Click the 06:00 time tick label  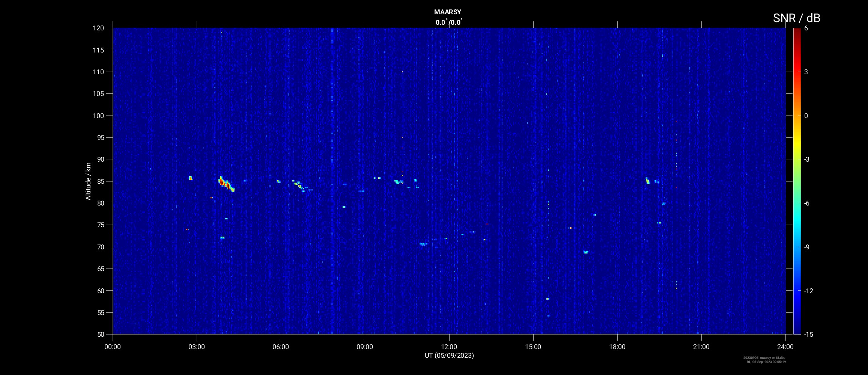click(x=281, y=347)
